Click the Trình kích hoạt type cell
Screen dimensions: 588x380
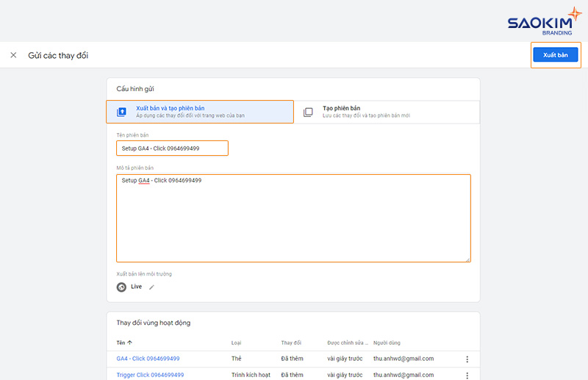(251, 375)
